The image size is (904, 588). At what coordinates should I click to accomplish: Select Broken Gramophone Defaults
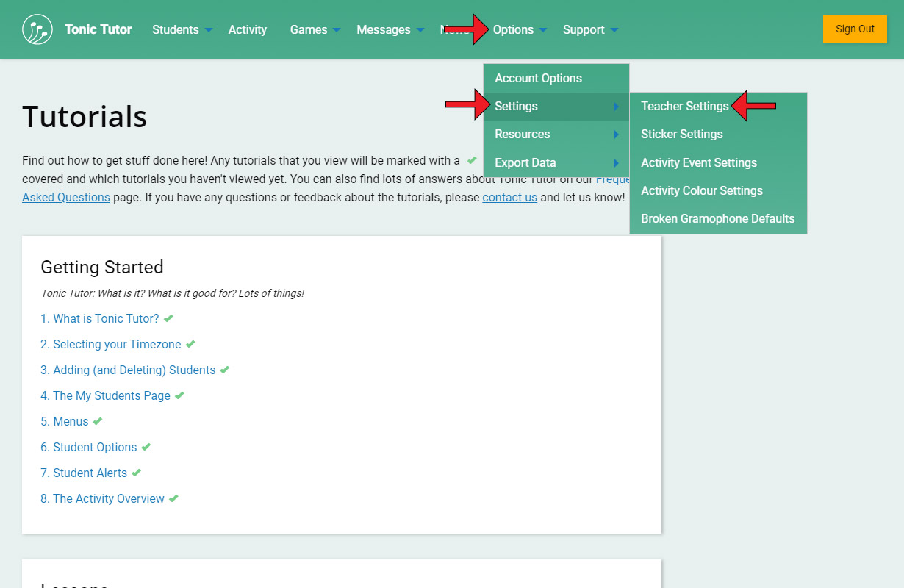coord(717,218)
